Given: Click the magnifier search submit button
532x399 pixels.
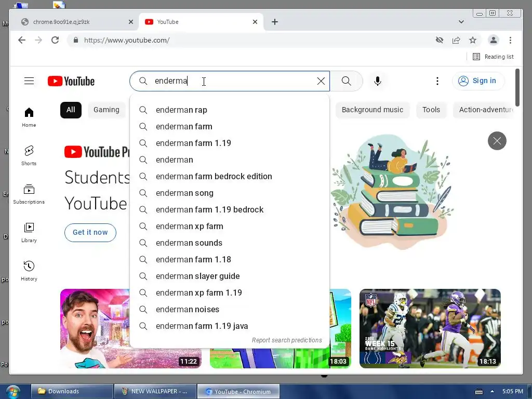Looking at the screenshot, I should click(x=347, y=81).
